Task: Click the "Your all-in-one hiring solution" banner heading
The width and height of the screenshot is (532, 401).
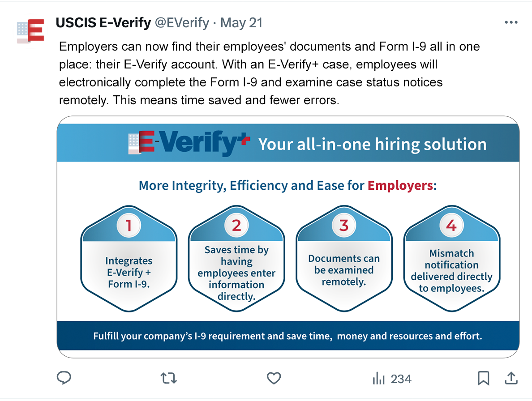Action: [x=372, y=145]
